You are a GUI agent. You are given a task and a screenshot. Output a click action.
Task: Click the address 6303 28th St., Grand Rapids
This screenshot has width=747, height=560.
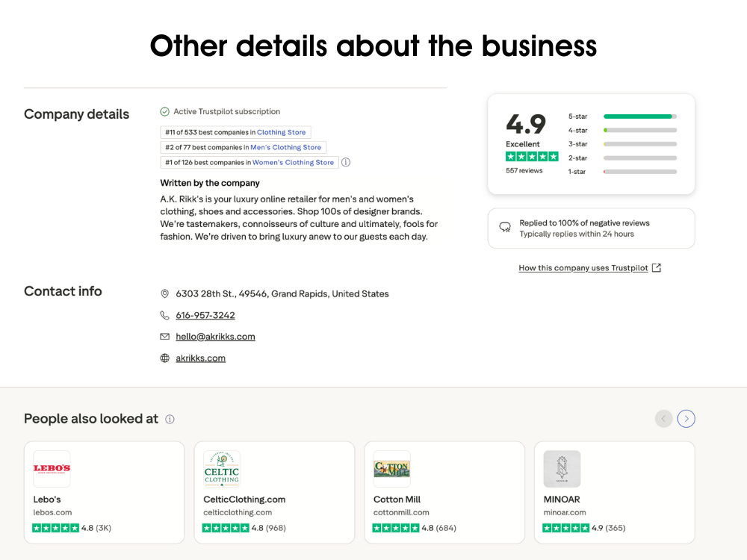[x=282, y=293]
